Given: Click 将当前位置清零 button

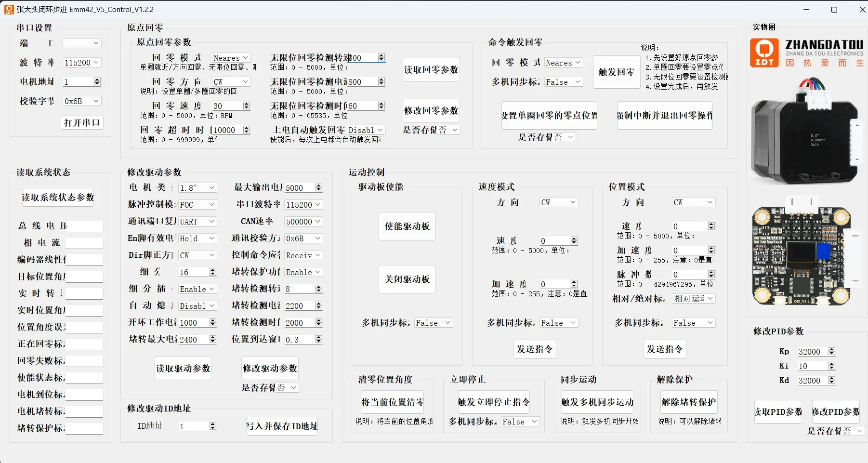Looking at the screenshot, I should (393, 402).
